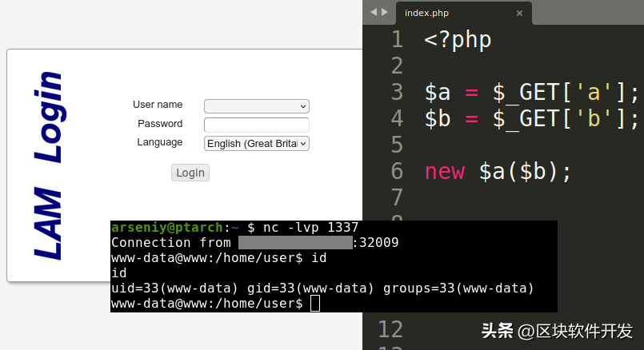Click the '$b = $_GET['b'];' code on line 4
The height and width of the screenshot is (350, 644).
coord(532,118)
